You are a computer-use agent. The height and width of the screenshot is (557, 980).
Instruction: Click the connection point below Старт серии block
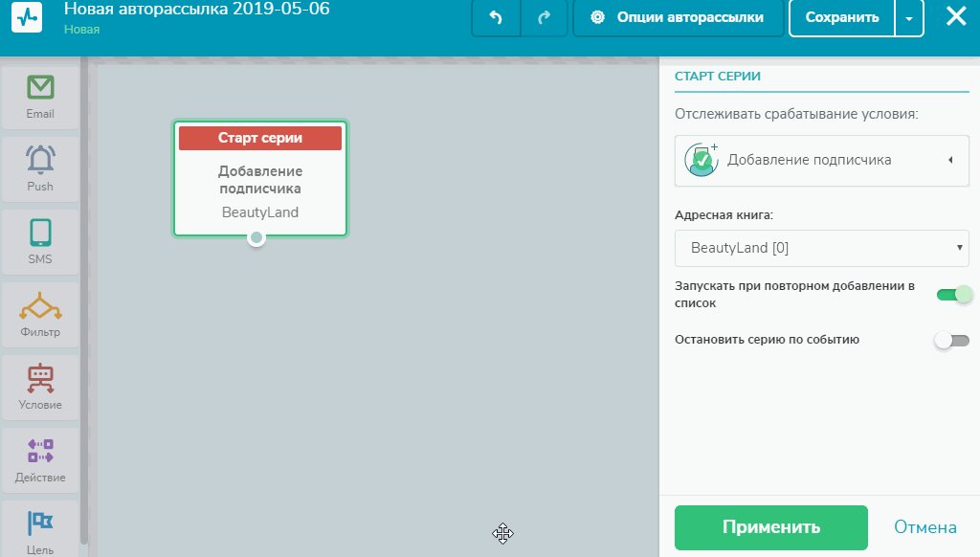256,238
